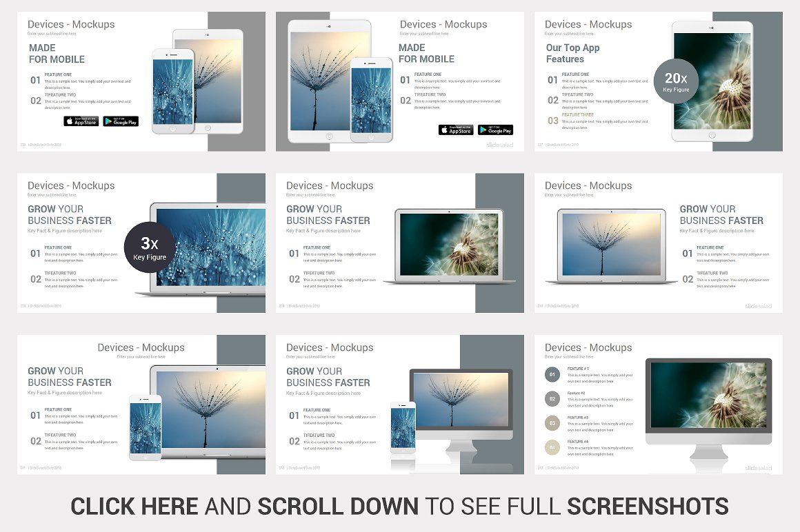Click the Google Play badge in the top-middle slide
800x532 pixels.
tap(495, 130)
